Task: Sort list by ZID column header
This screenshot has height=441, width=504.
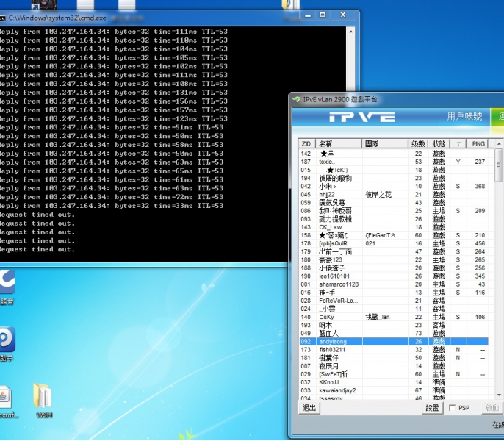Action: (307, 143)
